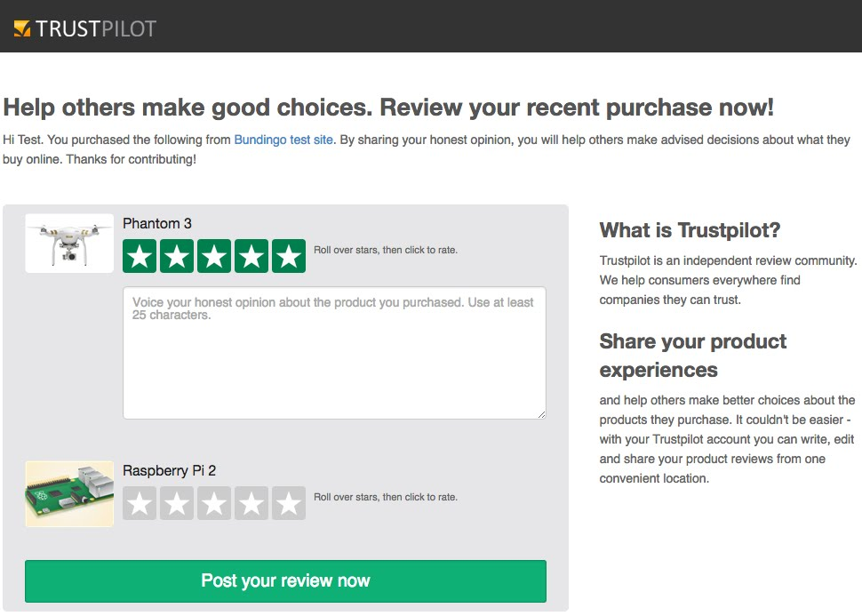This screenshot has height=616, width=862.
Task: Rate Phantom 3 with two stars
Action: pyautogui.click(x=177, y=256)
